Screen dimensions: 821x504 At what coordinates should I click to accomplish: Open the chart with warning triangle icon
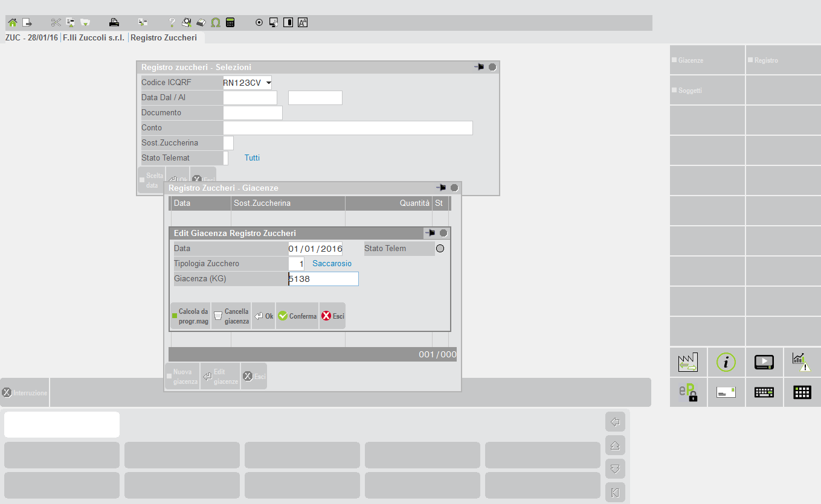pos(802,362)
